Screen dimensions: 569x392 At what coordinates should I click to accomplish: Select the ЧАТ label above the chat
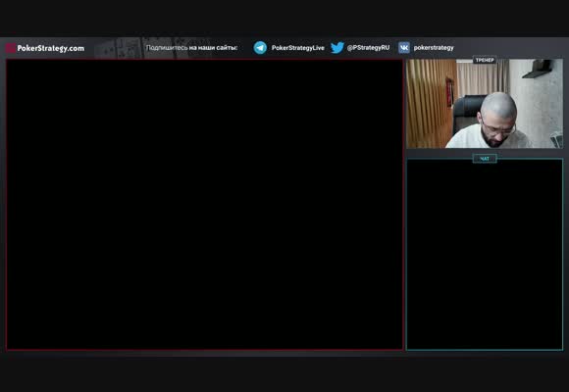tap(485, 159)
